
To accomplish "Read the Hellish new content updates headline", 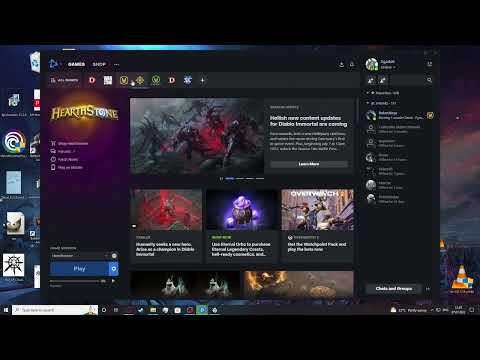I will pyautogui.click(x=308, y=121).
